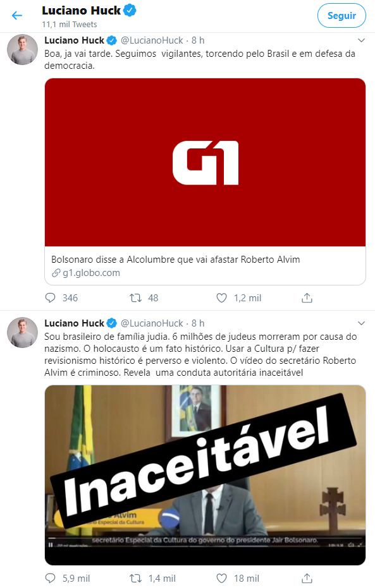375x588 pixels.
Task: Go back using the left arrow
Action: click(17, 15)
